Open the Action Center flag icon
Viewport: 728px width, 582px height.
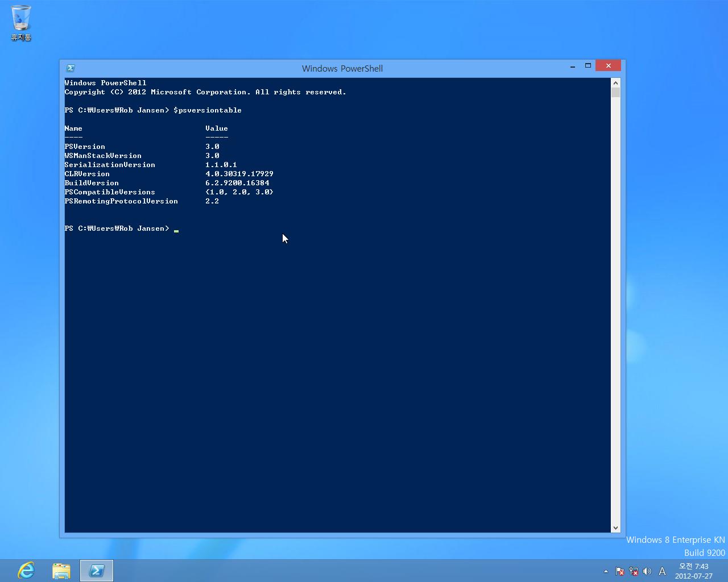(x=620, y=571)
